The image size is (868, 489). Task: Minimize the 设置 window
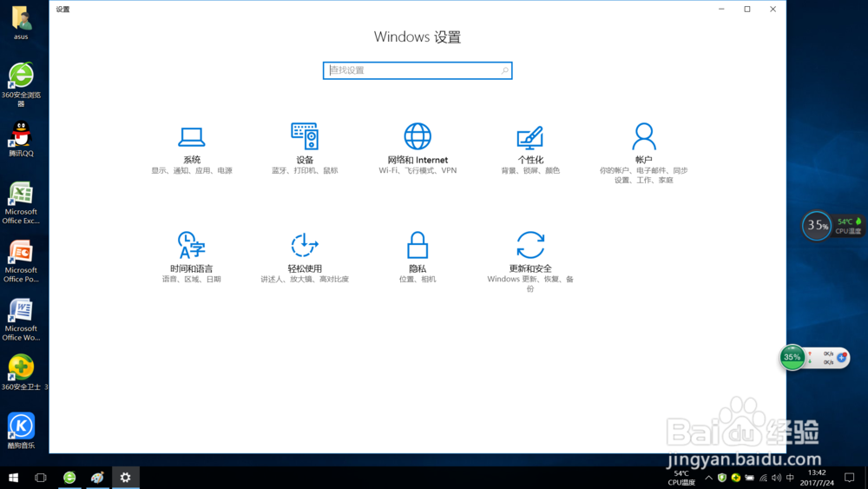[721, 9]
